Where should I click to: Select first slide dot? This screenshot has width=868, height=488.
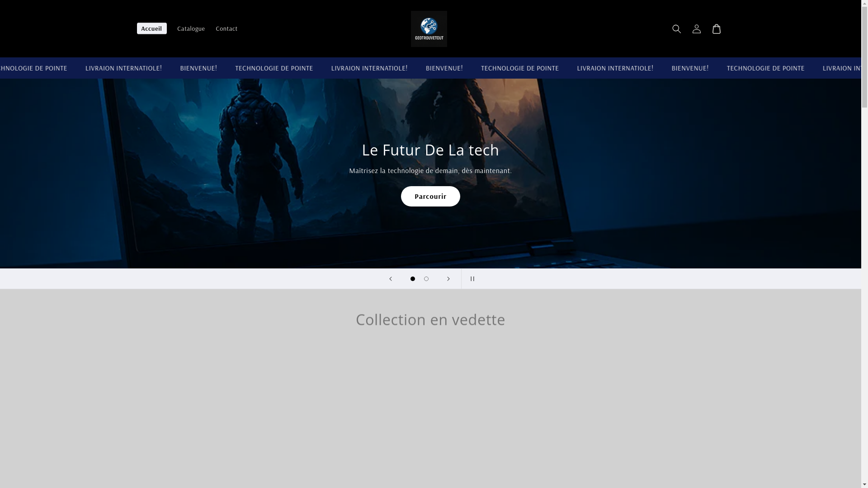pyautogui.click(x=412, y=279)
